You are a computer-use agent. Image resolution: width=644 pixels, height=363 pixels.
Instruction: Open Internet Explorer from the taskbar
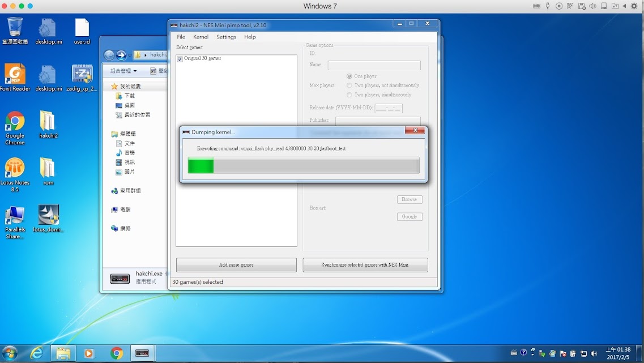37,353
